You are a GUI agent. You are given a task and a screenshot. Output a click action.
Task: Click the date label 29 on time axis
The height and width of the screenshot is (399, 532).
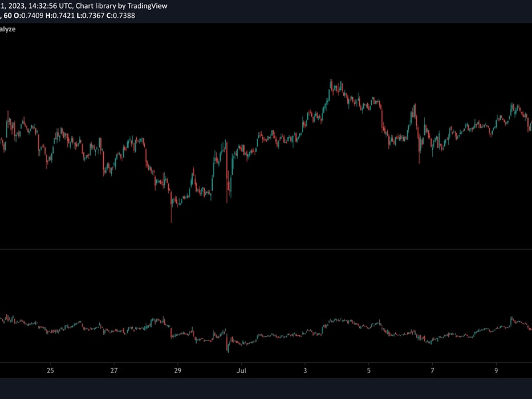(x=178, y=370)
